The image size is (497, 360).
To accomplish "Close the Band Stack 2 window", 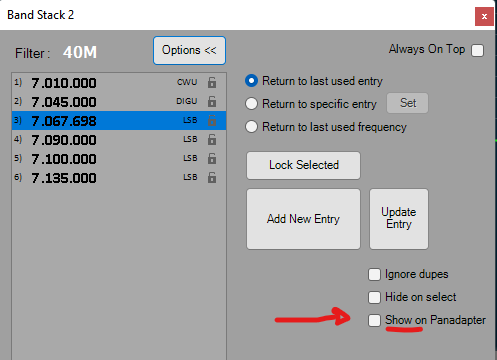I will (484, 16).
